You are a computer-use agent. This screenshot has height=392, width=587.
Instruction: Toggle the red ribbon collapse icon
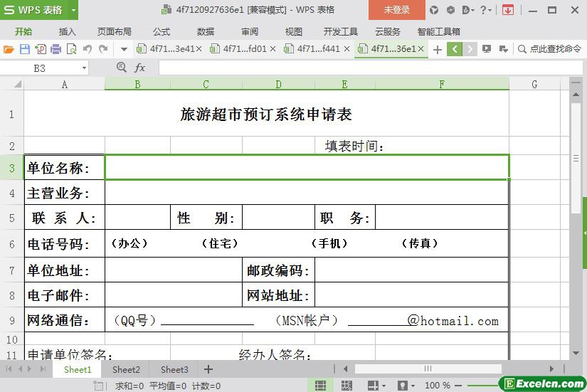pos(508,10)
